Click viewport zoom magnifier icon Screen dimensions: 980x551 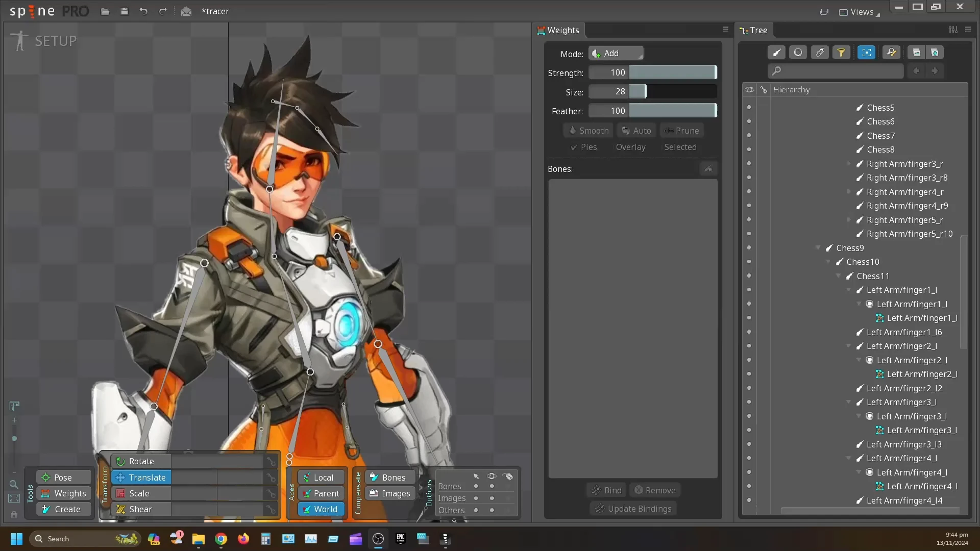14,484
